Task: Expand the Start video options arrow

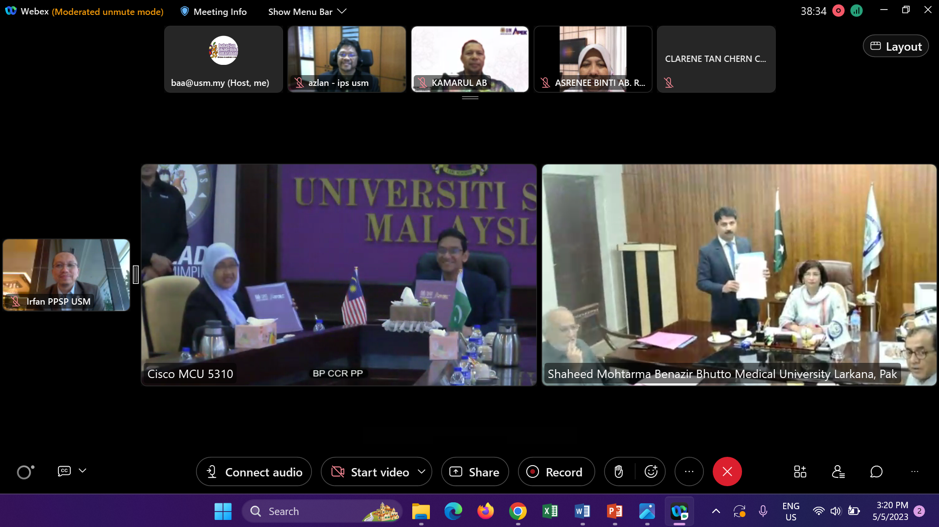Action: coord(422,472)
